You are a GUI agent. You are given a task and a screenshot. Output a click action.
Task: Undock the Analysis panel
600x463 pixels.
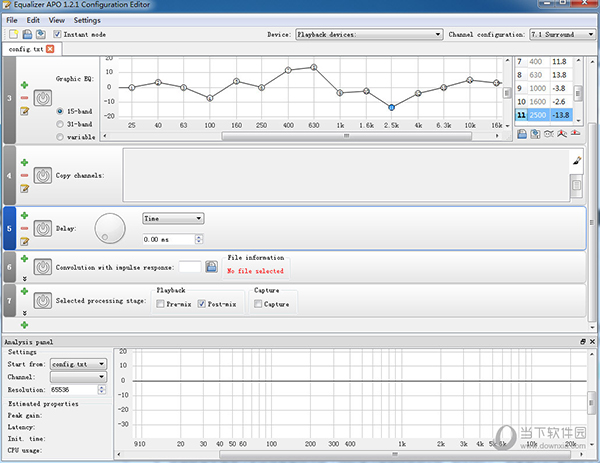(583, 342)
